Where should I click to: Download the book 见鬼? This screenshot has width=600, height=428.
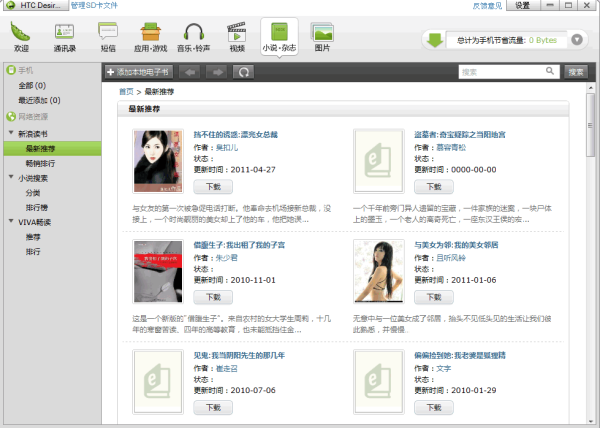click(x=213, y=407)
